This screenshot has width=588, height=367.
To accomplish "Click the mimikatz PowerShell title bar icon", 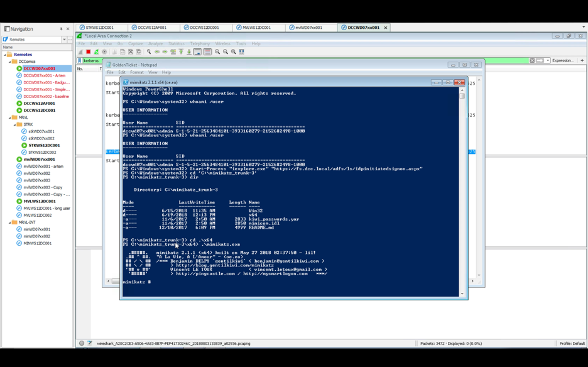I will point(126,82).
